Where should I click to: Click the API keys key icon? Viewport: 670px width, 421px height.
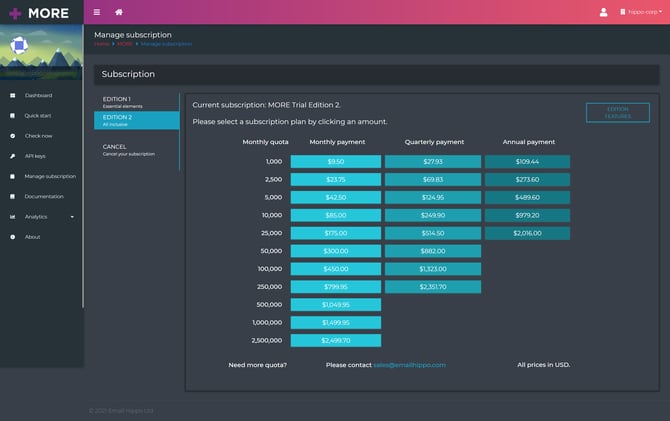(x=12, y=156)
